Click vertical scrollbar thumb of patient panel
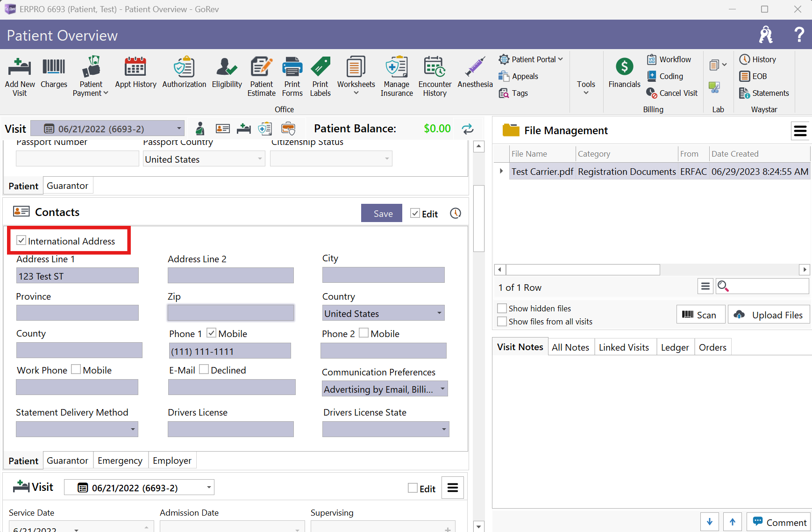Image resolution: width=812 pixels, height=532 pixels. (478, 218)
